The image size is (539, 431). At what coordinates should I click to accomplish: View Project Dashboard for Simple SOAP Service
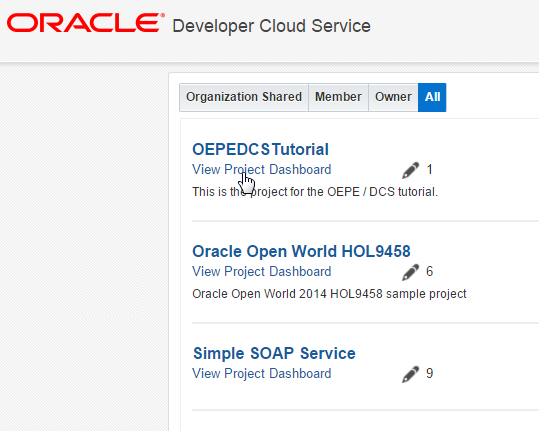tap(262, 374)
